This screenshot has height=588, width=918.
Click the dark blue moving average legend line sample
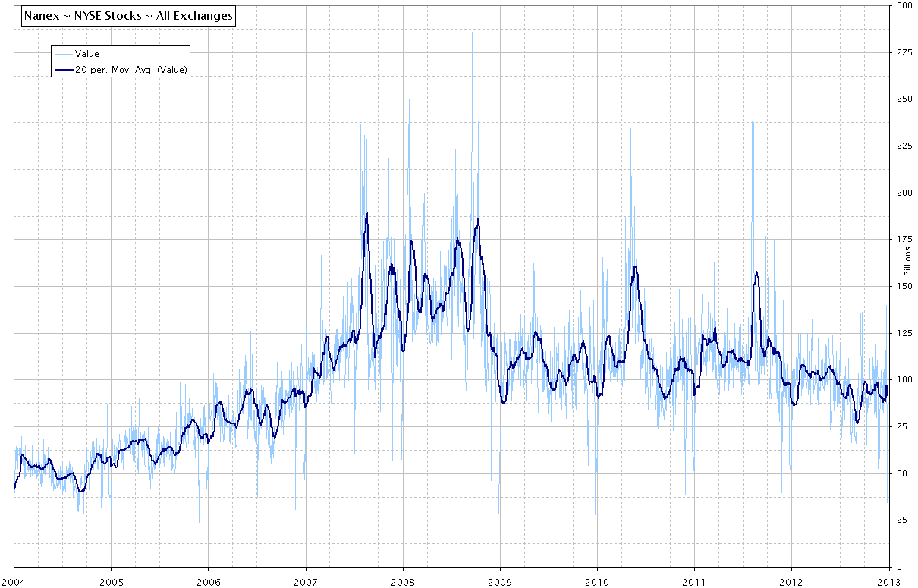click(64, 70)
